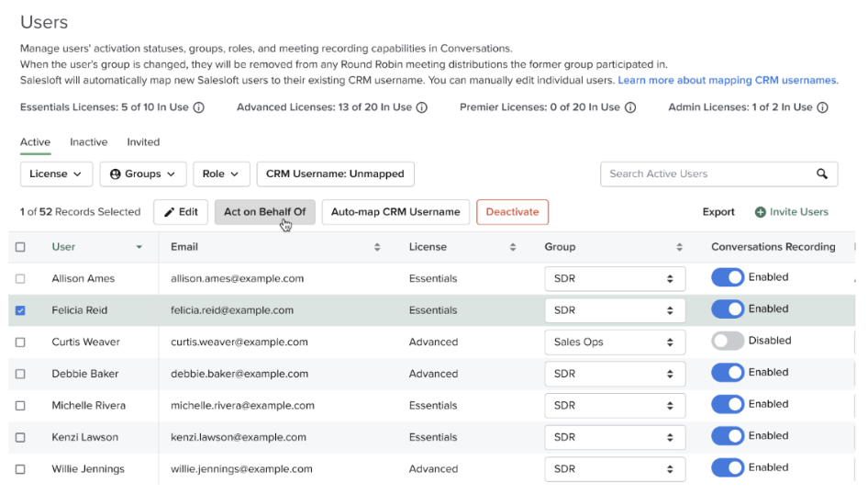Click the Invite Users button
868x494 pixels.
pos(791,212)
